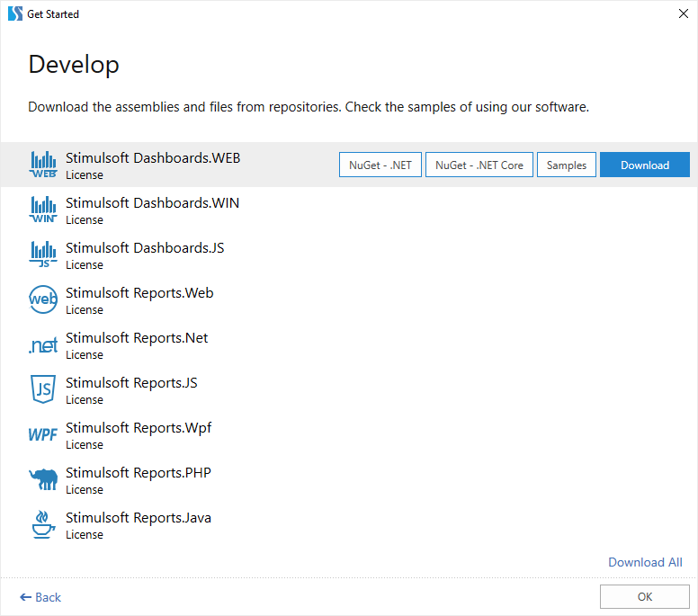Click the Reports.Web globe icon
The height and width of the screenshot is (616, 698).
pyautogui.click(x=43, y=299)
